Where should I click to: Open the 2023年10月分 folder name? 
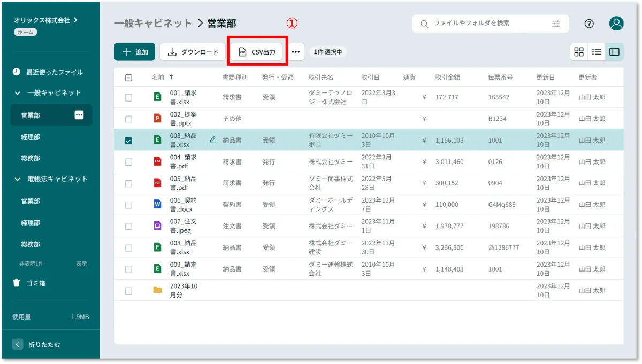coord(184,290)
